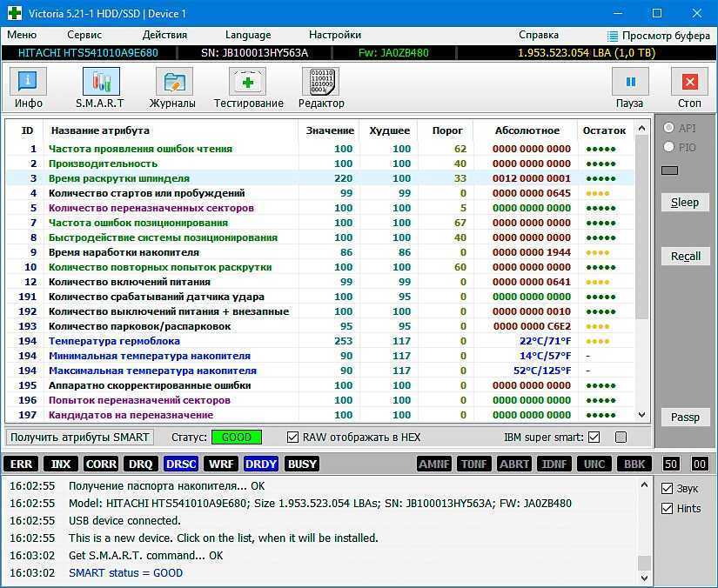Click the AMNF error indicator
The image size is (718, 588).
pyautogui.click(x=434, y=464)
